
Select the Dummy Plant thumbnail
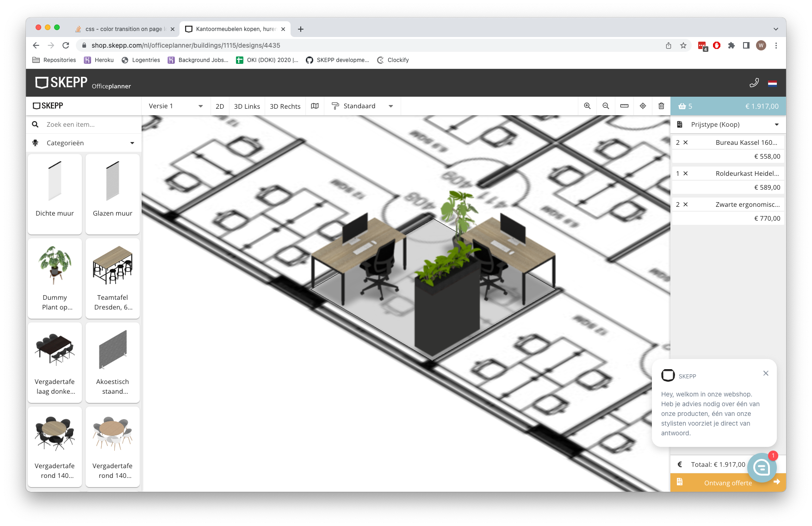(x=55, y=278)
